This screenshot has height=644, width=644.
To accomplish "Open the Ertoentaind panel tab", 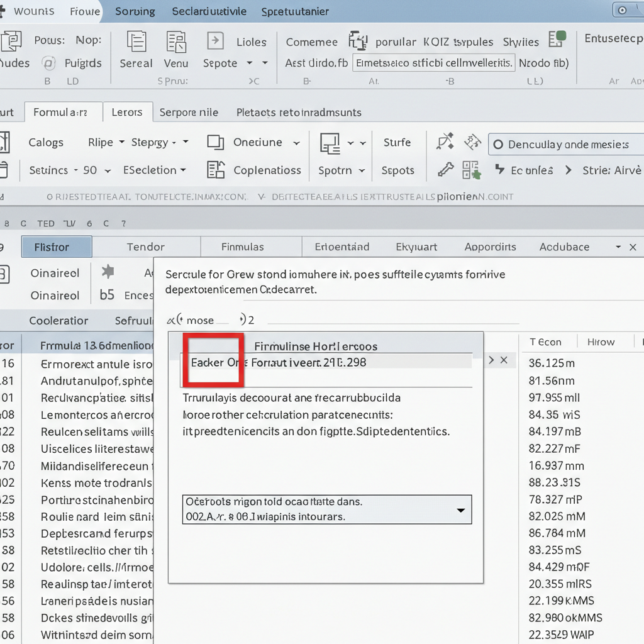I will point(342,247).
